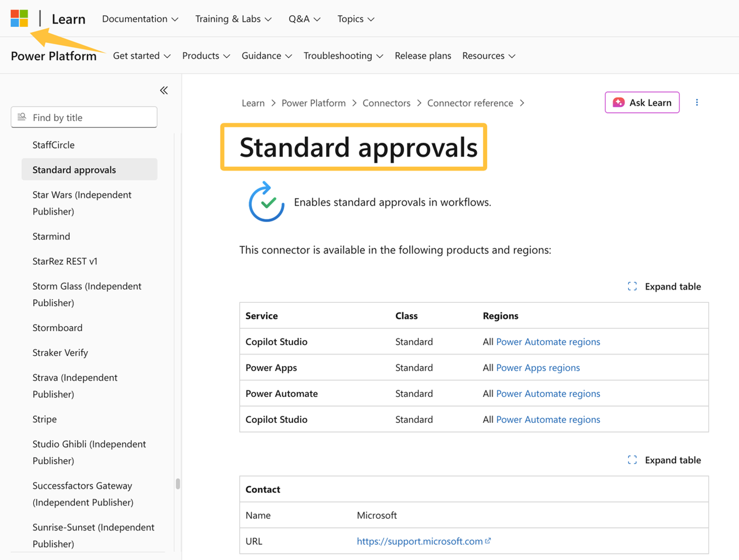Expand the Troubleshooting menu
Image resolution: width=739 pixels, height=560 pixels.
[x=343, y=56]
